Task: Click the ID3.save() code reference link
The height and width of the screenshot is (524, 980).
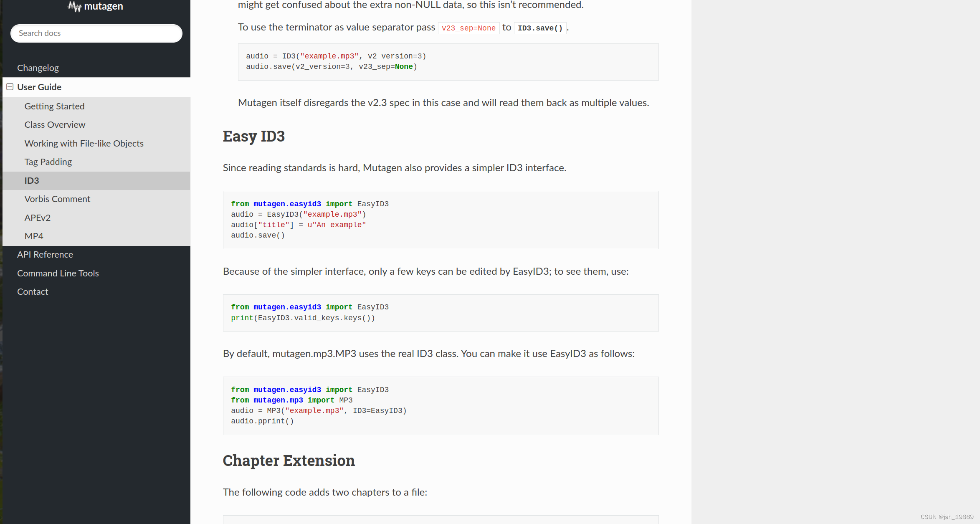Action: (x=540, y=28)
